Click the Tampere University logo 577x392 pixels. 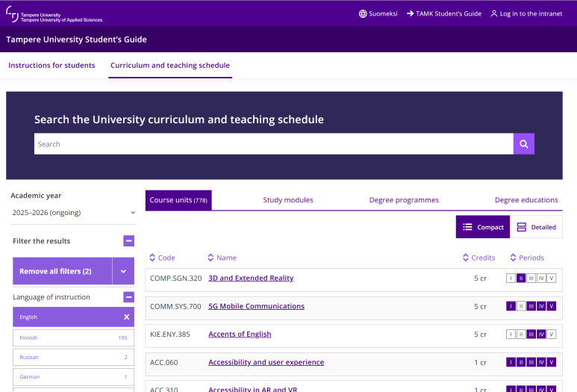tap(54, 15)
